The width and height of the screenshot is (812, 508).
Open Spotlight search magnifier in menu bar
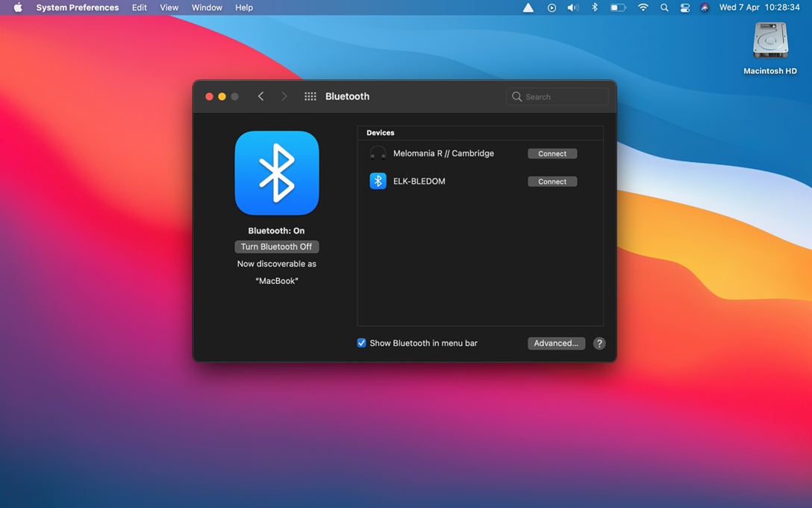click(x=664, y=7)
